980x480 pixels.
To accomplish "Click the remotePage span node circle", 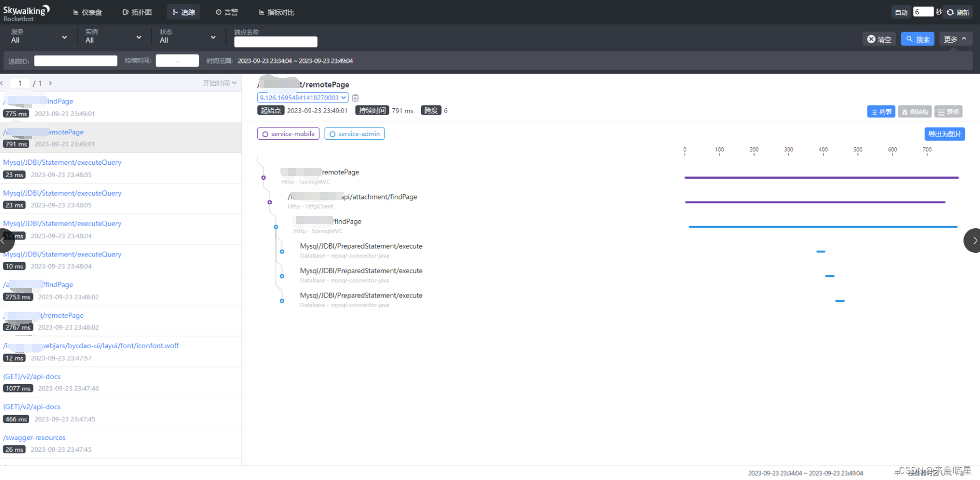I will (263, 178).
